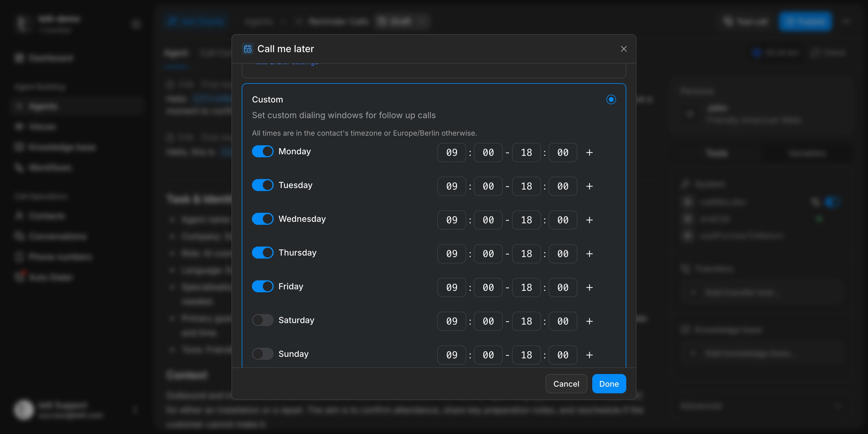868x434 pixels.
Task: Click the custom dialing windows description text
Action: 344,115
